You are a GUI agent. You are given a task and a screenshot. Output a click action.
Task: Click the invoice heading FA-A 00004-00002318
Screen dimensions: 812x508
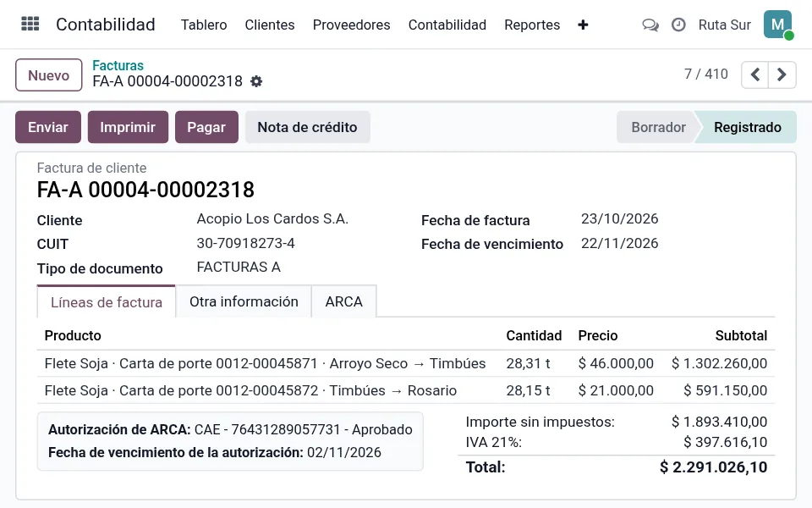pyautogui.click(x=145, y=190)
